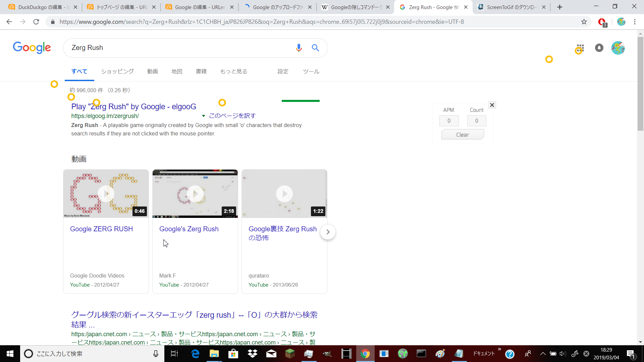Click the red extension icon with badge
644x362 pixels.
(x=602, y=22)
